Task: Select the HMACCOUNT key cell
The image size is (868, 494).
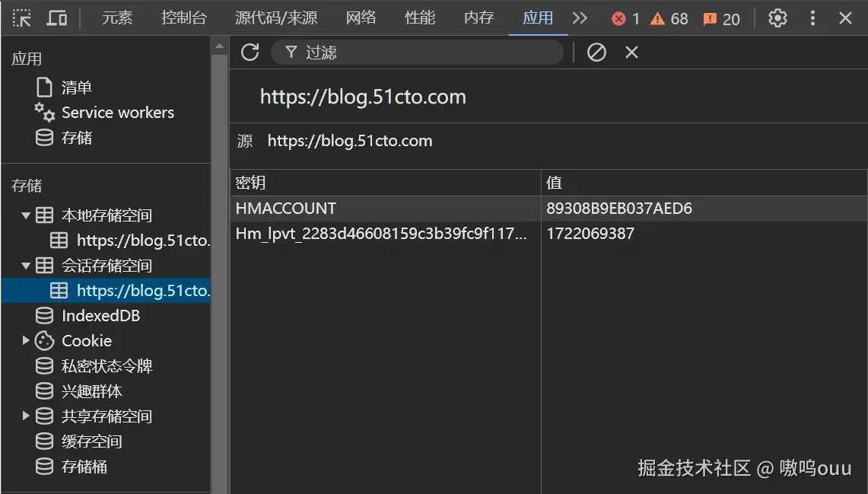Action: tap(385, 209)
